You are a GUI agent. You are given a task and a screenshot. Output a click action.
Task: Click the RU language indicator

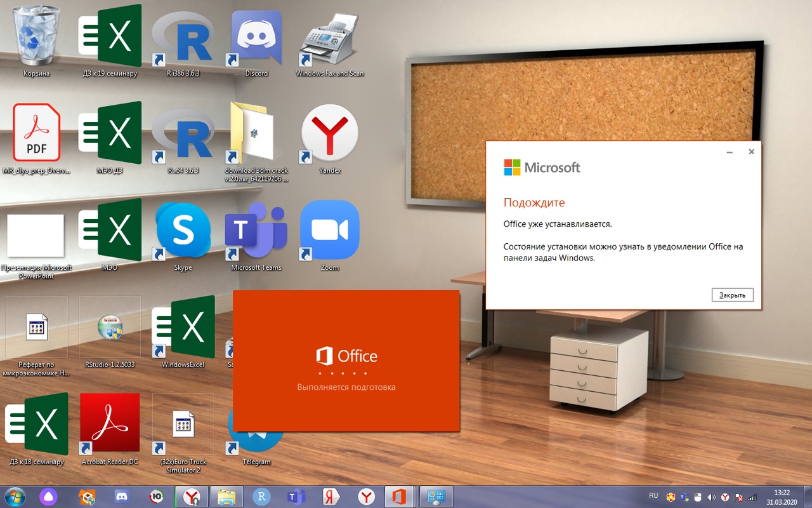coord(653,495)
